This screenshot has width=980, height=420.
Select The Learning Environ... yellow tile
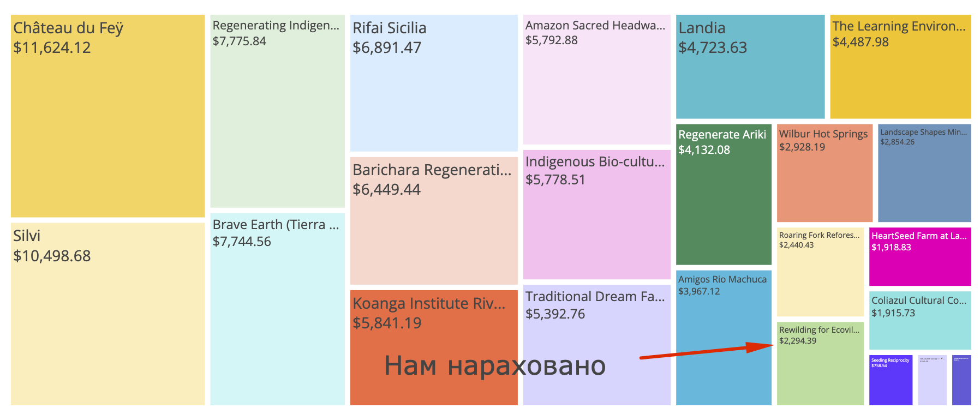[901, 67]
